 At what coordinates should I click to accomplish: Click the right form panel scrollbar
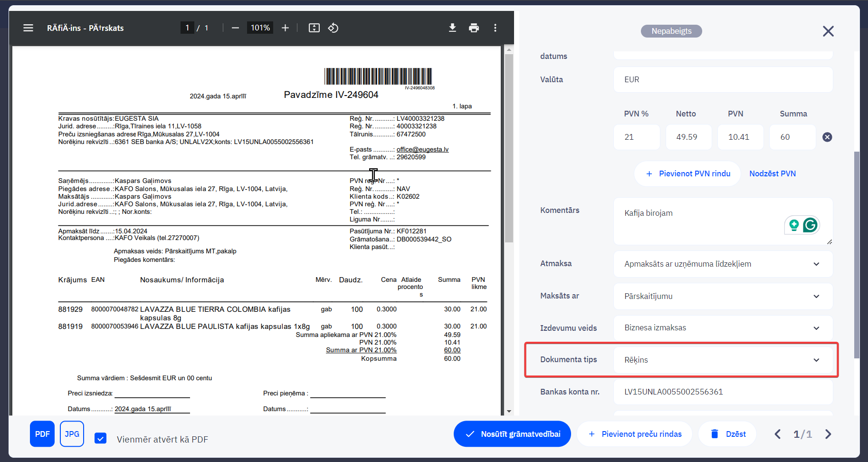click(x=857, y=255)
